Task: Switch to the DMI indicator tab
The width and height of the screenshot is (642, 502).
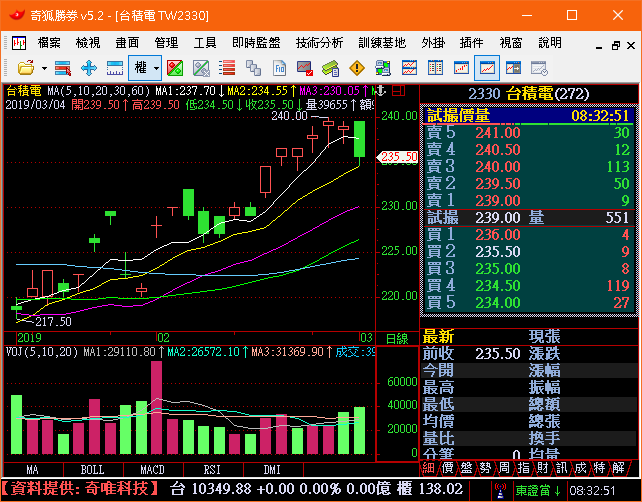Action: coord(273,469)
